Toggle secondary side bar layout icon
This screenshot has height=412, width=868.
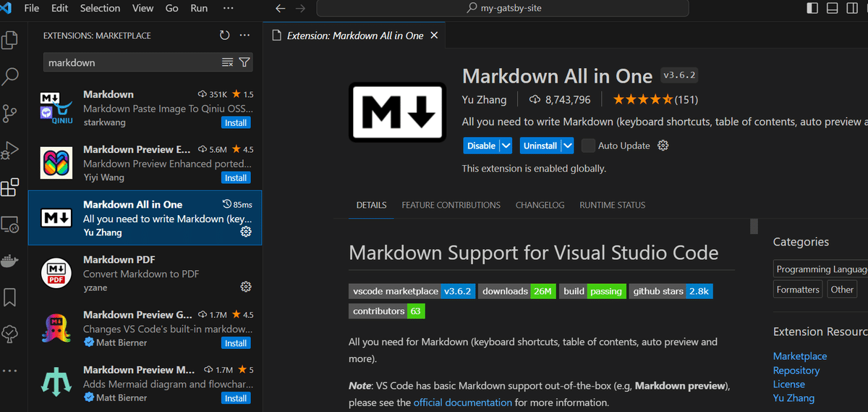(x=853, y=9)
